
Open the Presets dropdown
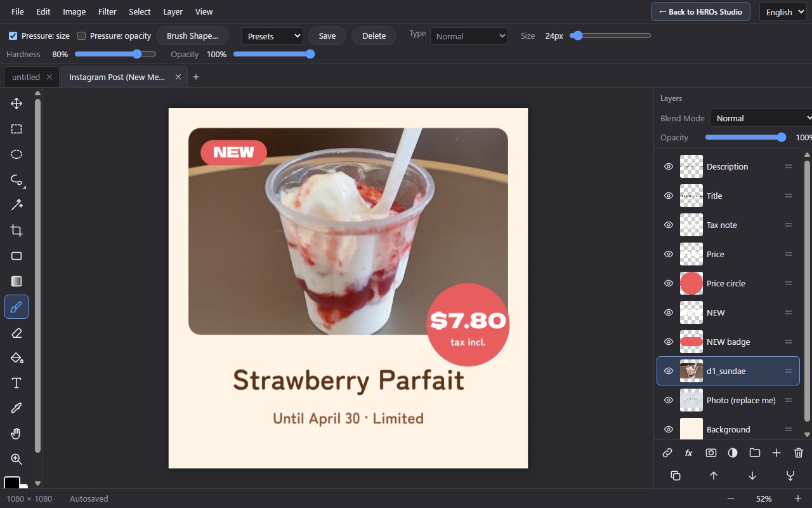[x=272, y=36]
